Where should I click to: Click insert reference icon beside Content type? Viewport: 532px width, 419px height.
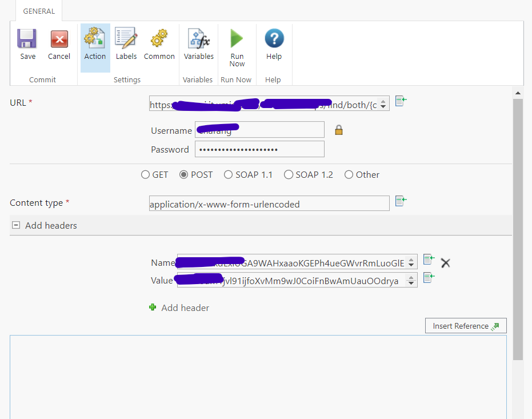tap(401, 201)
